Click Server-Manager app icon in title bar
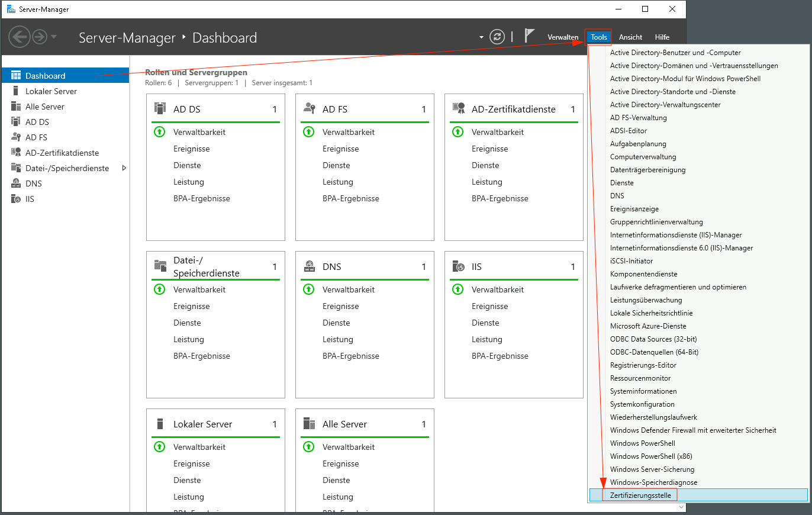 point(11,9)
